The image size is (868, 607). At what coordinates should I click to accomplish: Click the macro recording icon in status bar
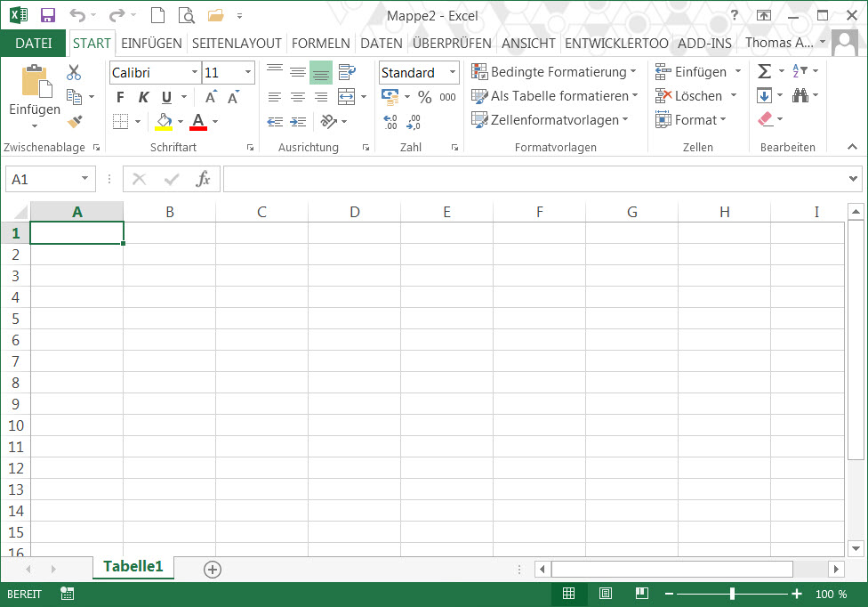tap(67, 594)
